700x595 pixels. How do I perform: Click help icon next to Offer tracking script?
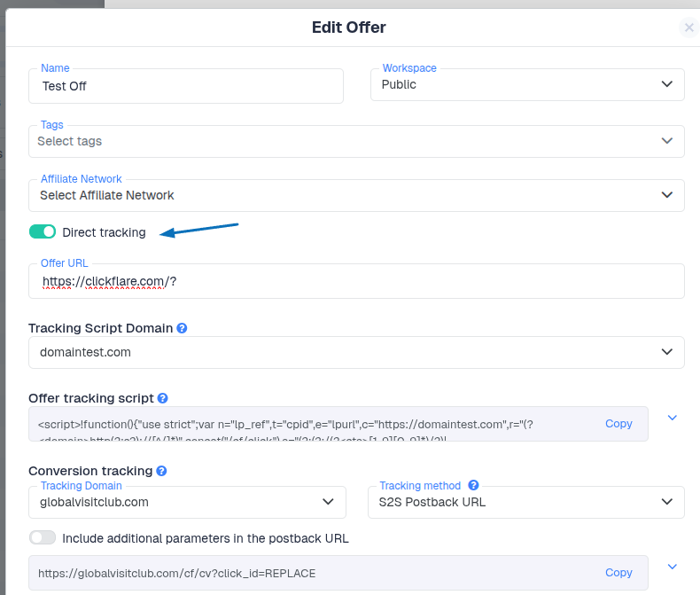[163, 398]
